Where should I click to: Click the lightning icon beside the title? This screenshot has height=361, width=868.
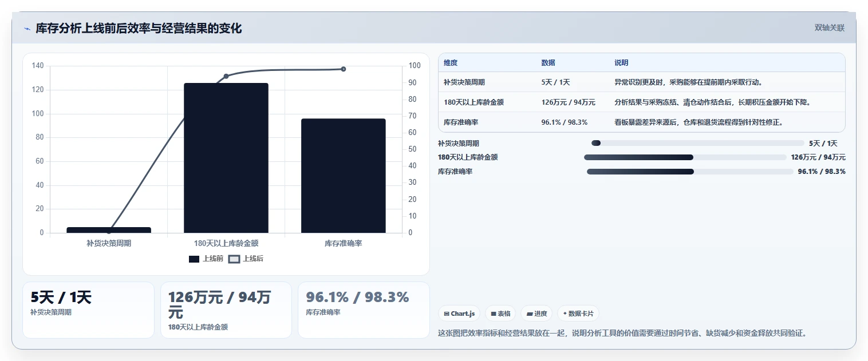[x=27, y=29]
